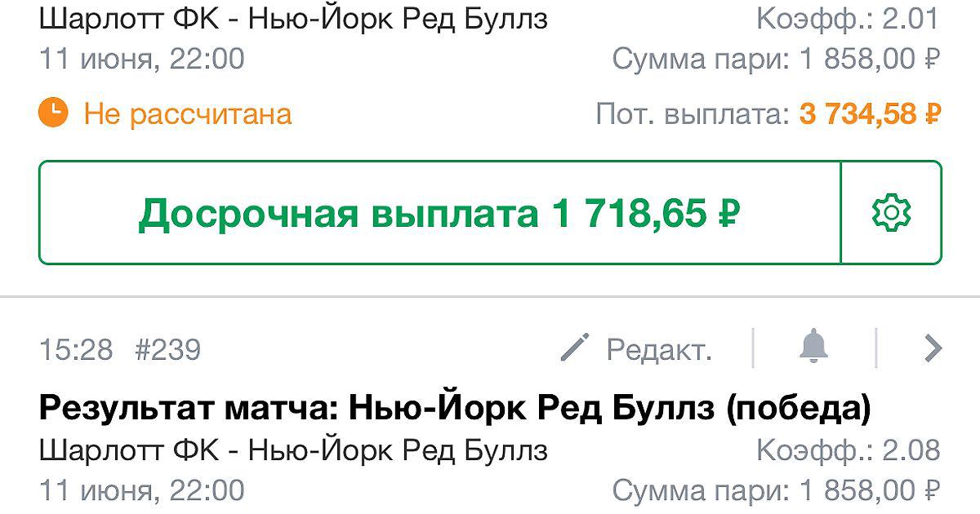Click the pencil edit icon
Screen dimensions: 980x514
tap(575, 349)
